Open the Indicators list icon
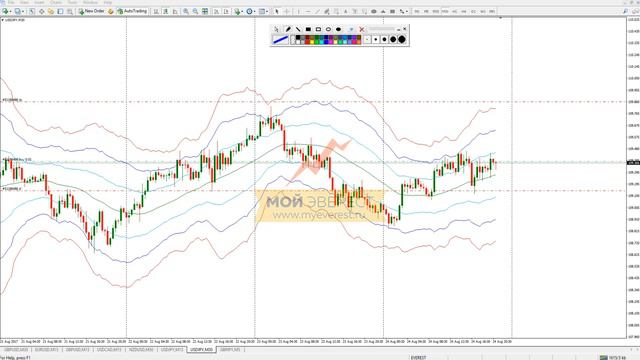Screen dimensions: 640x360 click(237, 11)
